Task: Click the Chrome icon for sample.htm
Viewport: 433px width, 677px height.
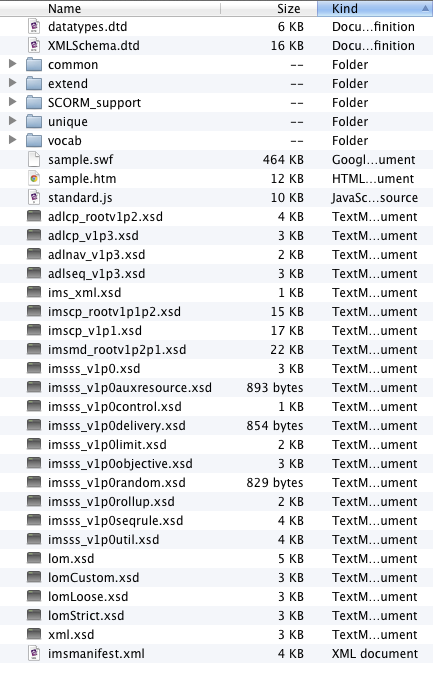Action: click(x=34, y=179)
